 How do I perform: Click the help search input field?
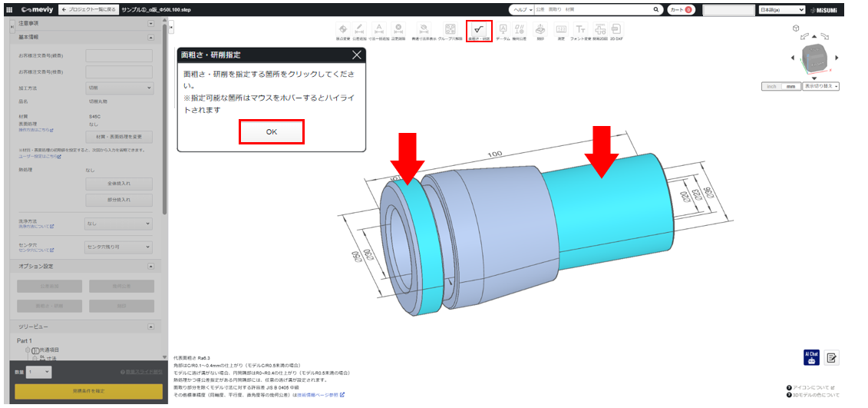(x=591, y=10)
